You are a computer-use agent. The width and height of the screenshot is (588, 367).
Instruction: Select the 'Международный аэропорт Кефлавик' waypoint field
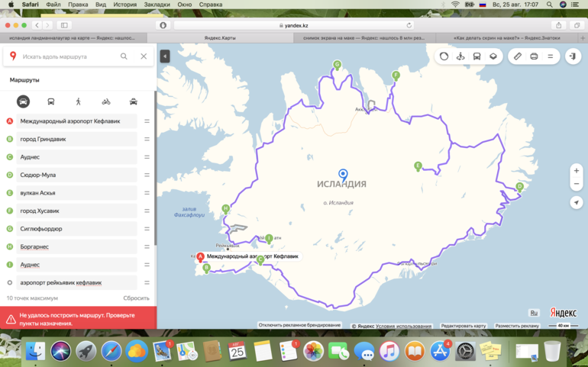[76, 121]
